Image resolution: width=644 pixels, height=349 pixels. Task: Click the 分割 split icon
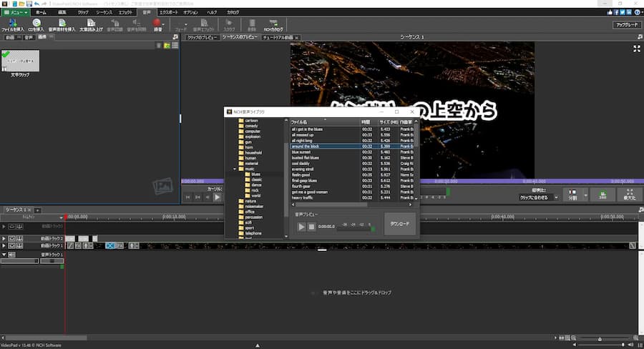[x=572, y=194]
